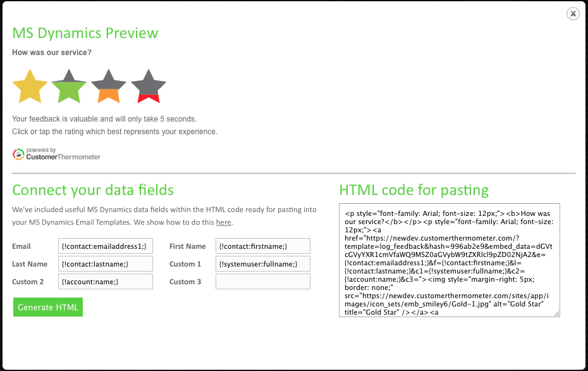Click the Generate HTML button

point(48,307)
